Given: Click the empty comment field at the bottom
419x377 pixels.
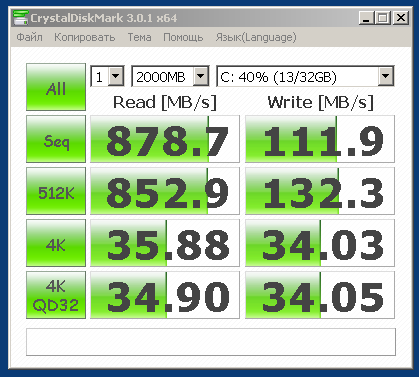Looking at the screenshot, I should pos(211,342).
